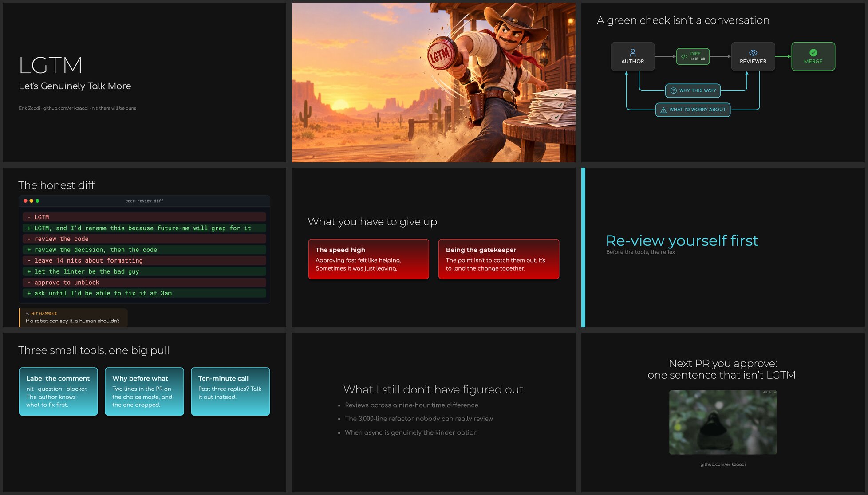Click the 'Why before what' teal card

(144, 392)
